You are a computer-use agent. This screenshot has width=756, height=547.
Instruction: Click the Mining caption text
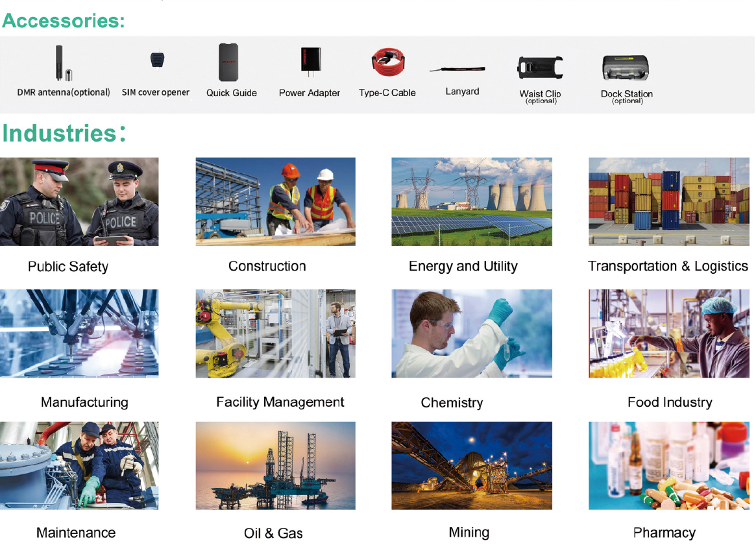click(x=469, y=533)
